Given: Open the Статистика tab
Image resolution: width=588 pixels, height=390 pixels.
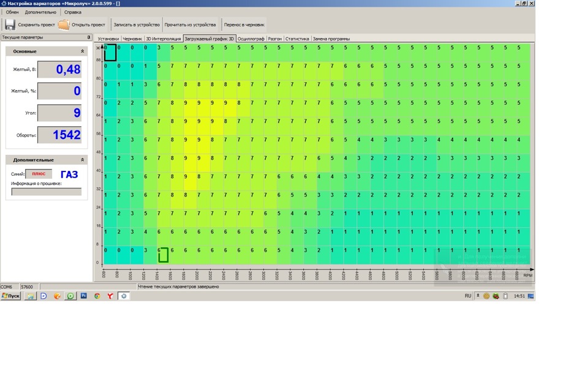Looking at the screenshot, I should pos(297,39).
